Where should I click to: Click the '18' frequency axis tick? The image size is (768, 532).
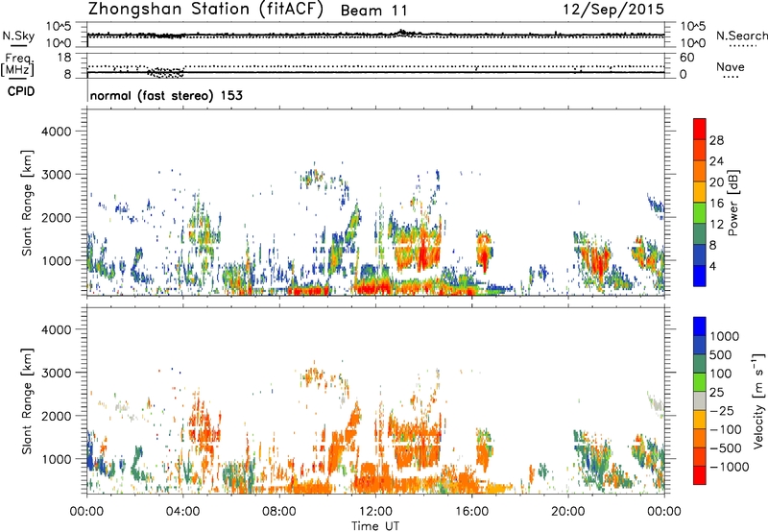click(x=64, y=58)
